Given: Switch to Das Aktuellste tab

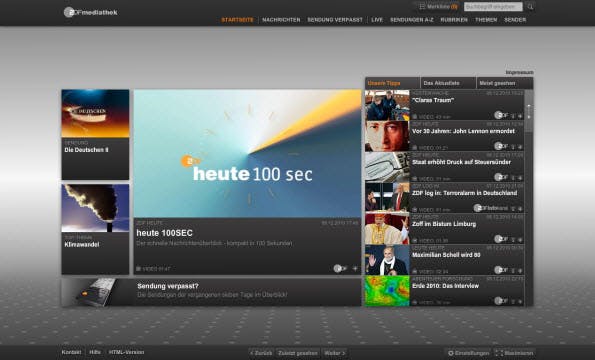Looking at the screenshot, I should pyautogui.click(x=448, y=83).
